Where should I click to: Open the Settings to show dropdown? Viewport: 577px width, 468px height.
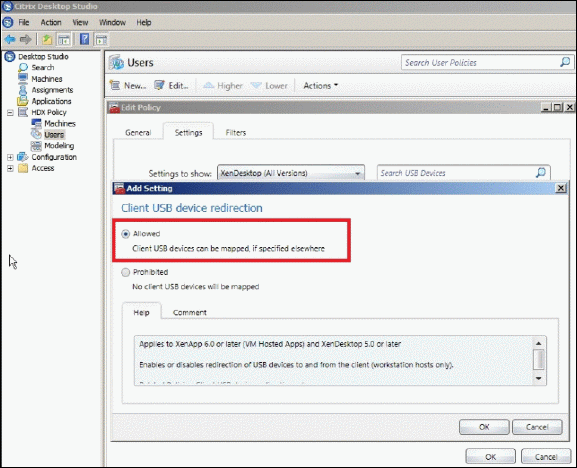pyautogui.click(x=291, y=173)
